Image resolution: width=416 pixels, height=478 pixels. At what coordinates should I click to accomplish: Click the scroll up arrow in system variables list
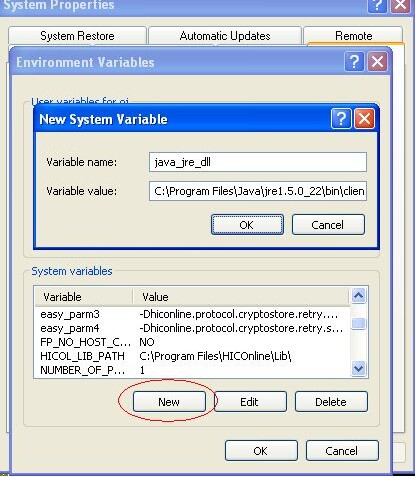[359, 296]
